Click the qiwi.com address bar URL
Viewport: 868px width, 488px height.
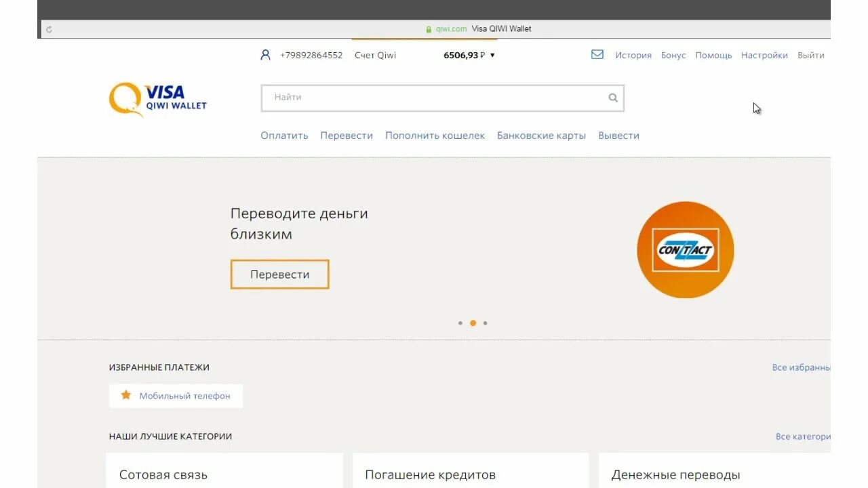(451, 29)
